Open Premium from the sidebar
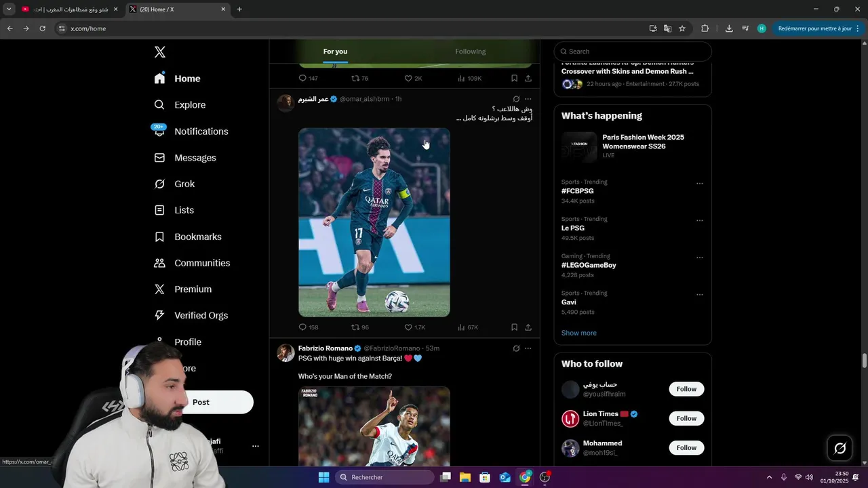Viewport: 868px width, 488px height. 183,289
